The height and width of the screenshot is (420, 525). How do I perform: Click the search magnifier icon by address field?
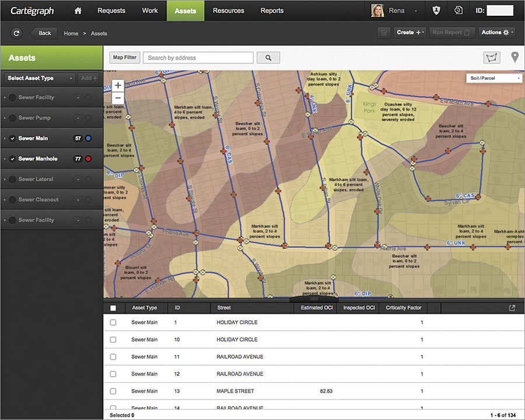(267, 57)
